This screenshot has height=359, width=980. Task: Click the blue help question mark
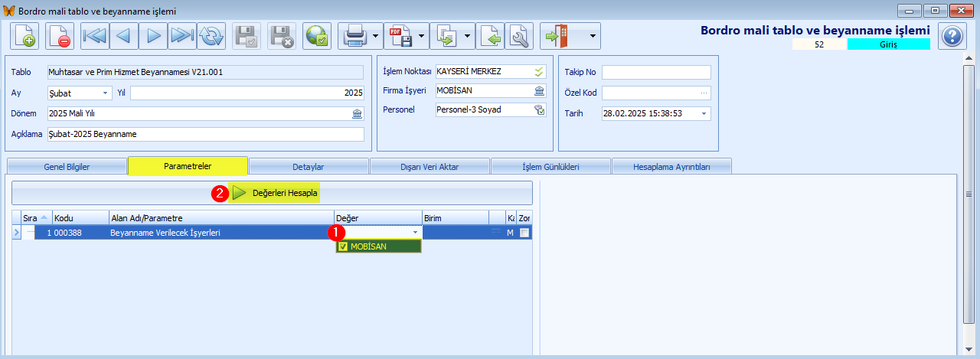952,36
